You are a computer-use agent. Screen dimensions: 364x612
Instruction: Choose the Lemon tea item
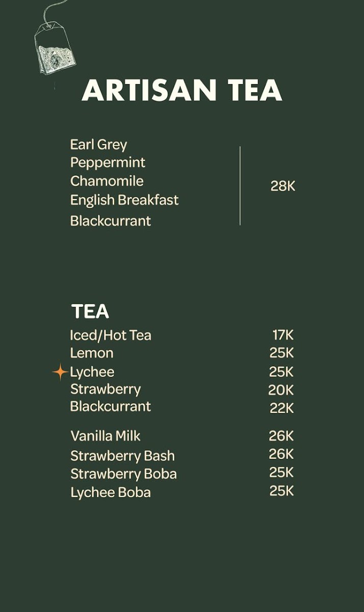92,353
